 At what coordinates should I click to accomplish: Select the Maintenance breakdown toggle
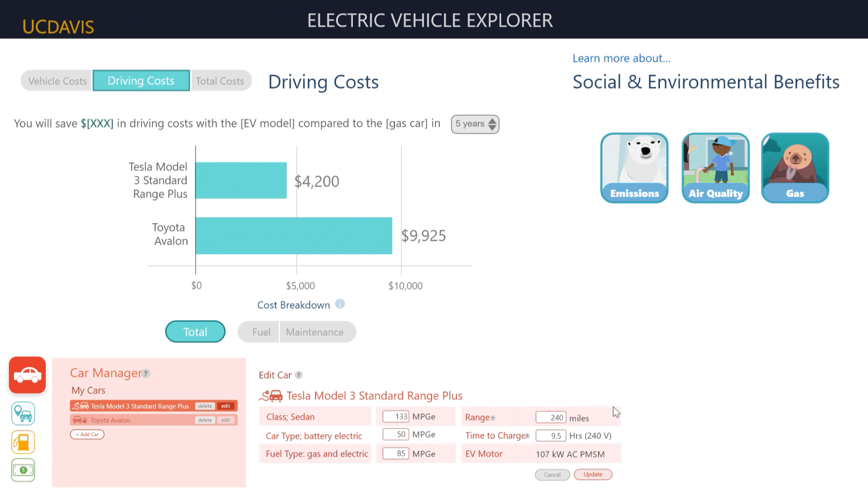coord(317,332)
